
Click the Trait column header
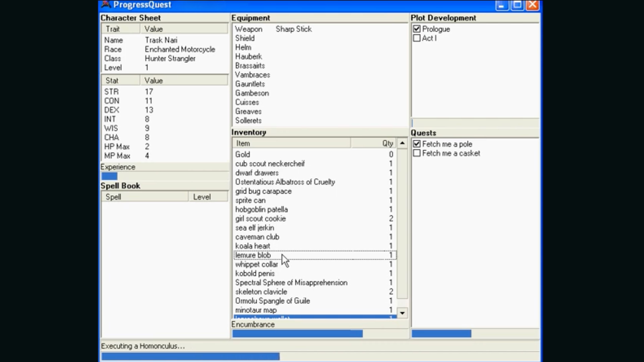click(121, 29)
